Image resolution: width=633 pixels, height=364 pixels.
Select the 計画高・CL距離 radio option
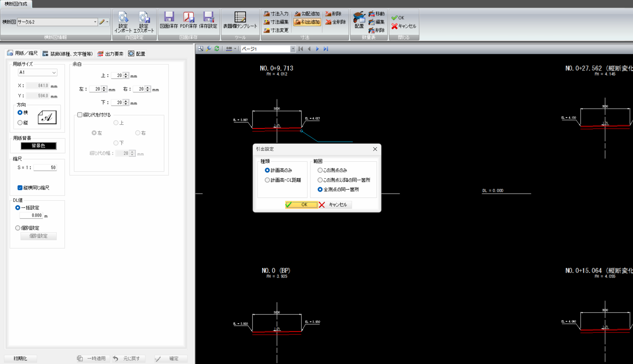click(267, 180)
